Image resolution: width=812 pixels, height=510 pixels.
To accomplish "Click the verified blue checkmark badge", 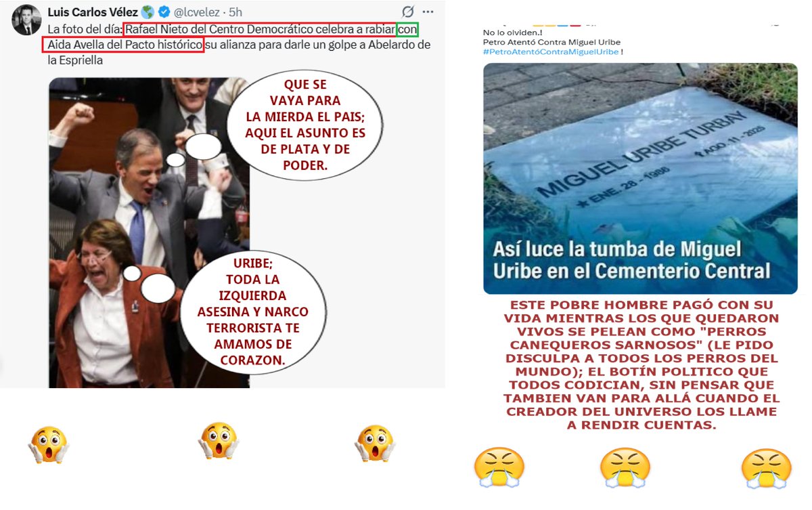I will coord(163,12).
